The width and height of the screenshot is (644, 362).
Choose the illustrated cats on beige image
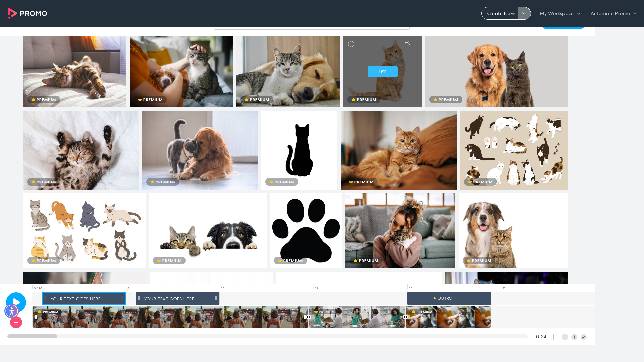514,150
